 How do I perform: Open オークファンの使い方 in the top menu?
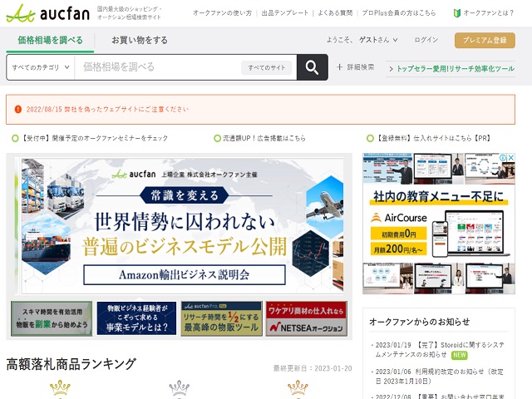pos(222,13)
